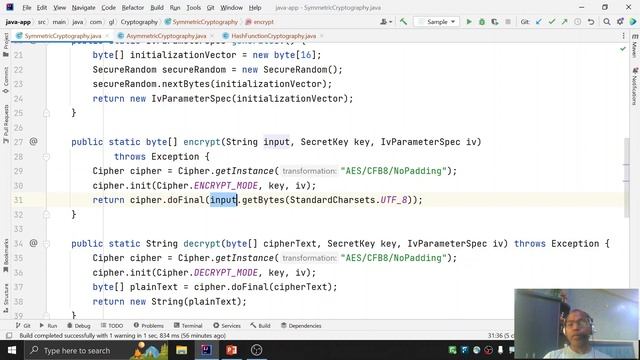640x360 pixels.
Task: Push commits with the Git up-right arrow
Action: pos(564,22)
